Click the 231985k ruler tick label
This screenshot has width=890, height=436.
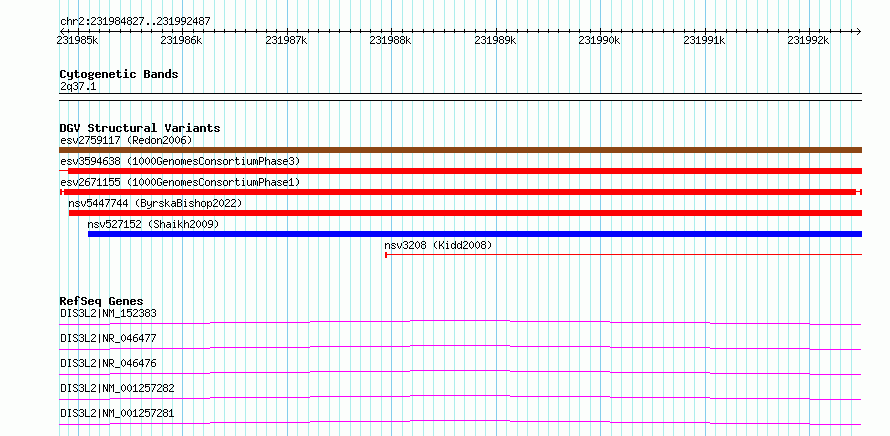[78, 40]
